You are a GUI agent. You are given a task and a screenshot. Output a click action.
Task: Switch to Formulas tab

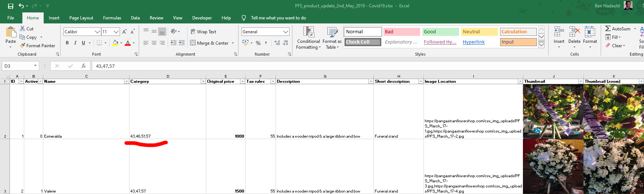(x=112, y=18)
